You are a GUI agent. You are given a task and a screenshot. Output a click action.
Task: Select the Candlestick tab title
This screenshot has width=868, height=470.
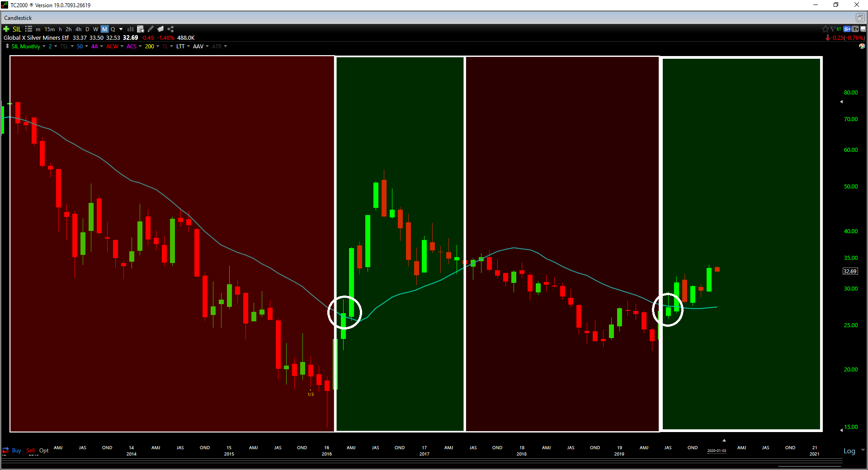click(18, 18)
